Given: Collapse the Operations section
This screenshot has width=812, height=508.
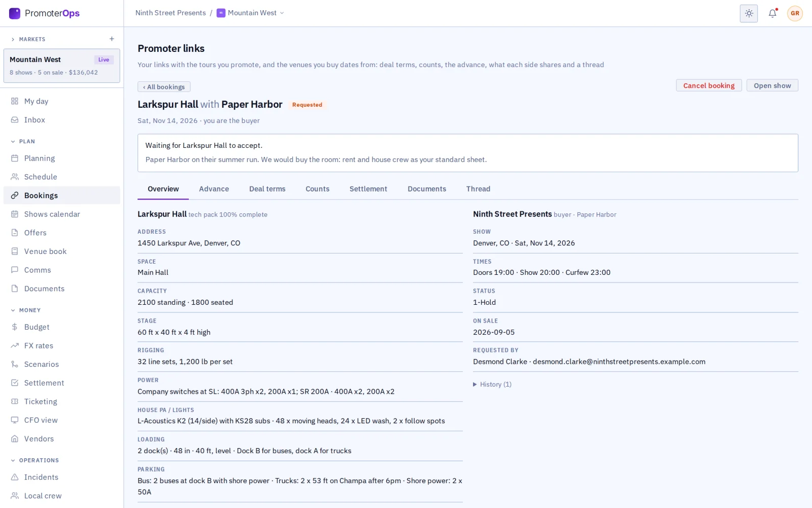Looking at the screenshot, I should point(35,460).
